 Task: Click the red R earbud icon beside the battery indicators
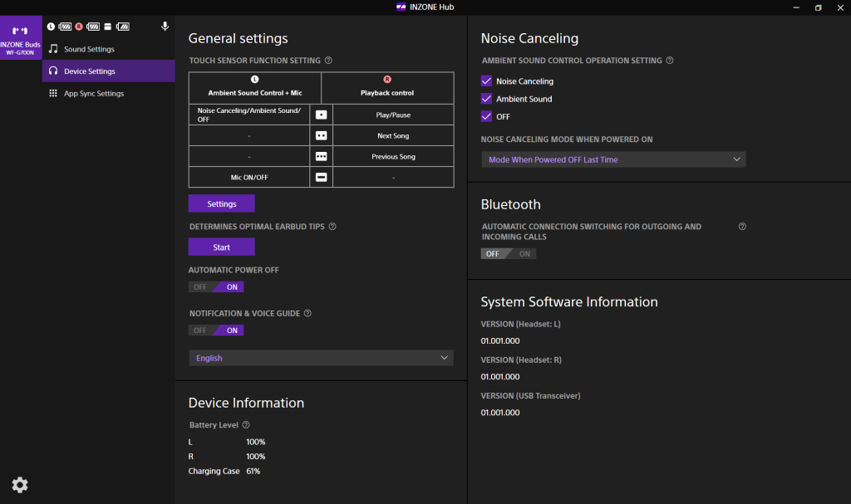pyautogui.click(x=79, y=27)
